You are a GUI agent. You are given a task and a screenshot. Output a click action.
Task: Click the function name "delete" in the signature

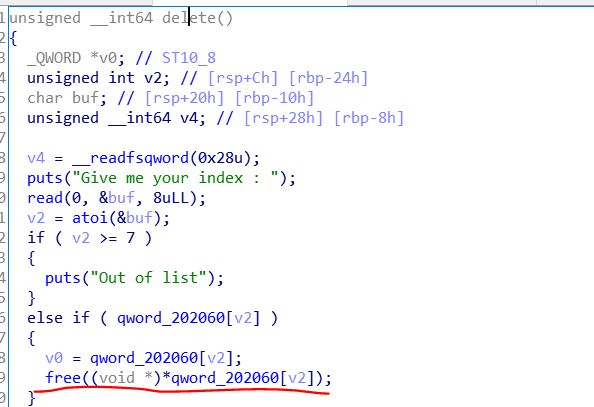click(x=189, y=18)
